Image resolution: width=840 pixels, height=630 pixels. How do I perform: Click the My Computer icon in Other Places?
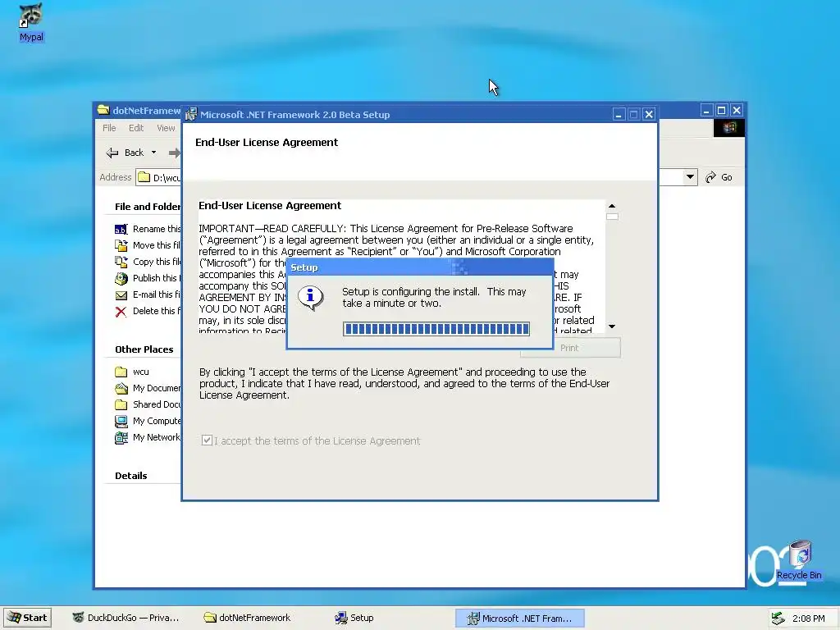coord(121,421)
